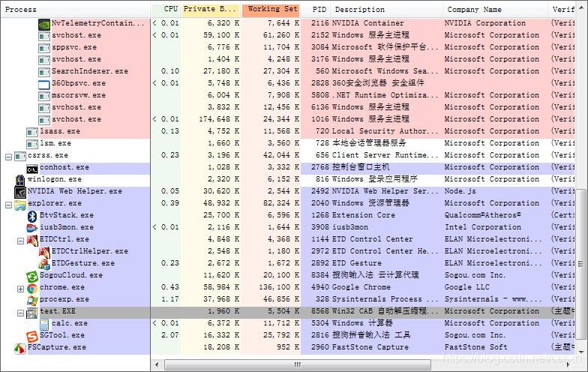Image resolution: width=588 pixels, height=372 pixels.
Task: Sort by the Description column header
Action: tap(387, 10)
